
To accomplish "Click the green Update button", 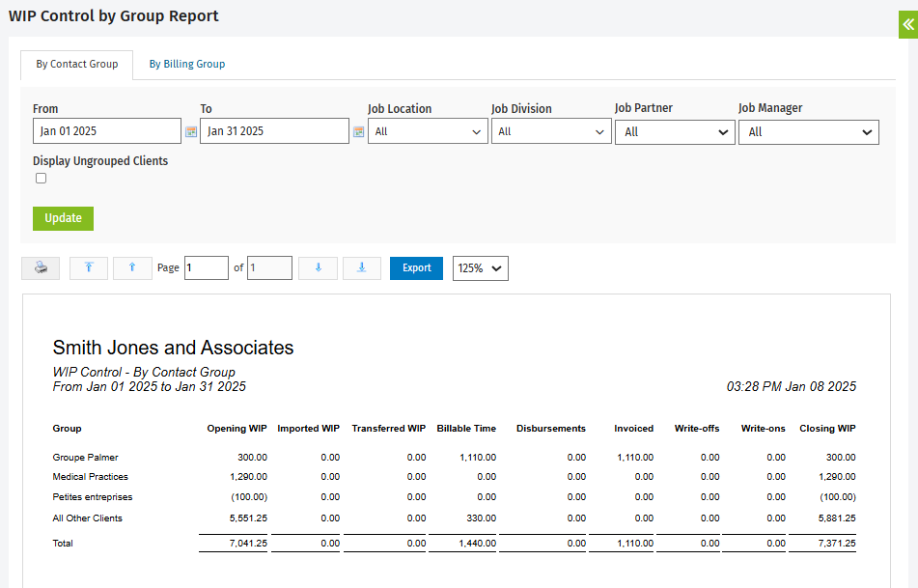I will point(64,218).
